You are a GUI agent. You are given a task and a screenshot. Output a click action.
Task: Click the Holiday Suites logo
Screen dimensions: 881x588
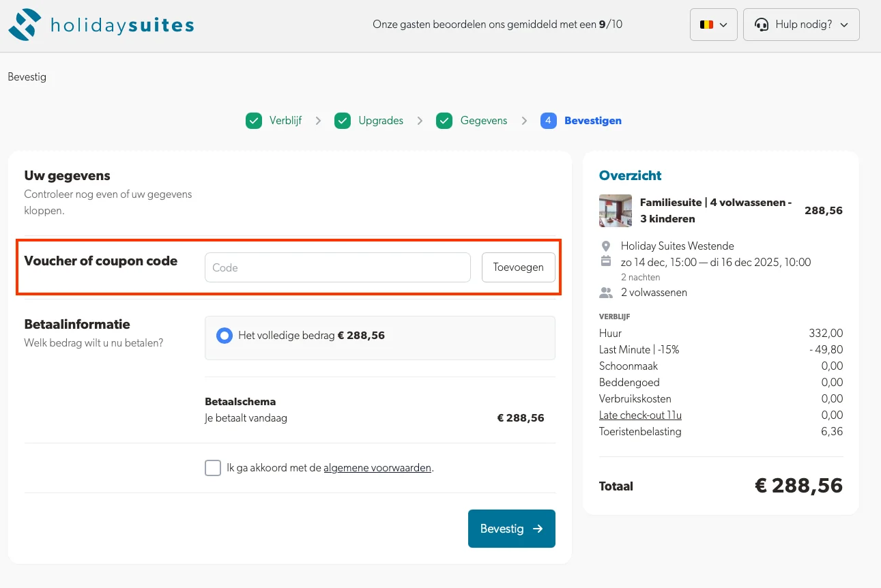pos(100,24)
